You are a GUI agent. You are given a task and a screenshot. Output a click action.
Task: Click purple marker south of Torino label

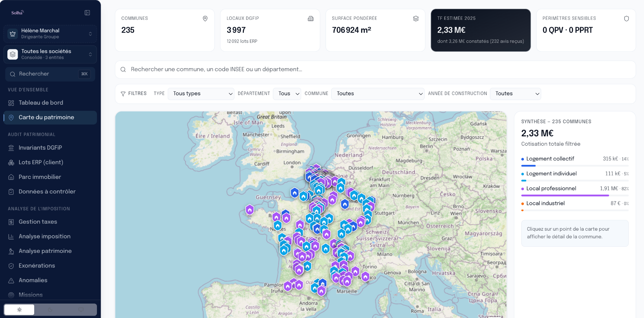tap(365, 277)
